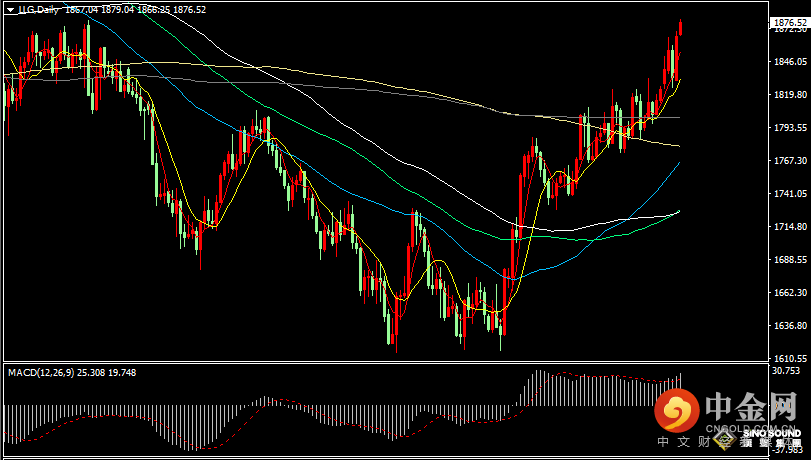
Task: Click the MACD scale value 30.753
Action: click(790, 370)
